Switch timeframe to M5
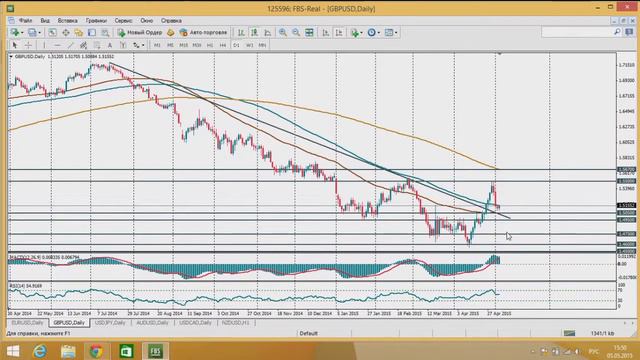Viewport: 640px width, 360px height. pyautogui.click(x=170, y=45)
